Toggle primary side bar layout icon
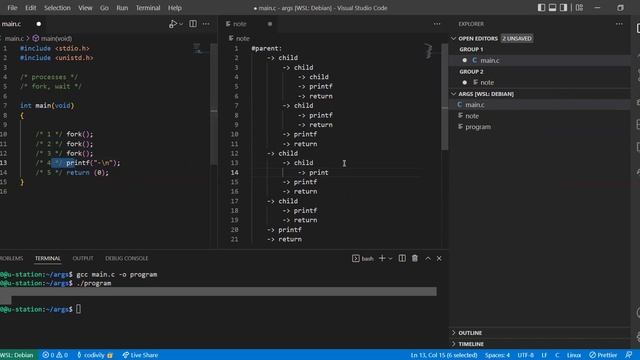 point(541,8)
